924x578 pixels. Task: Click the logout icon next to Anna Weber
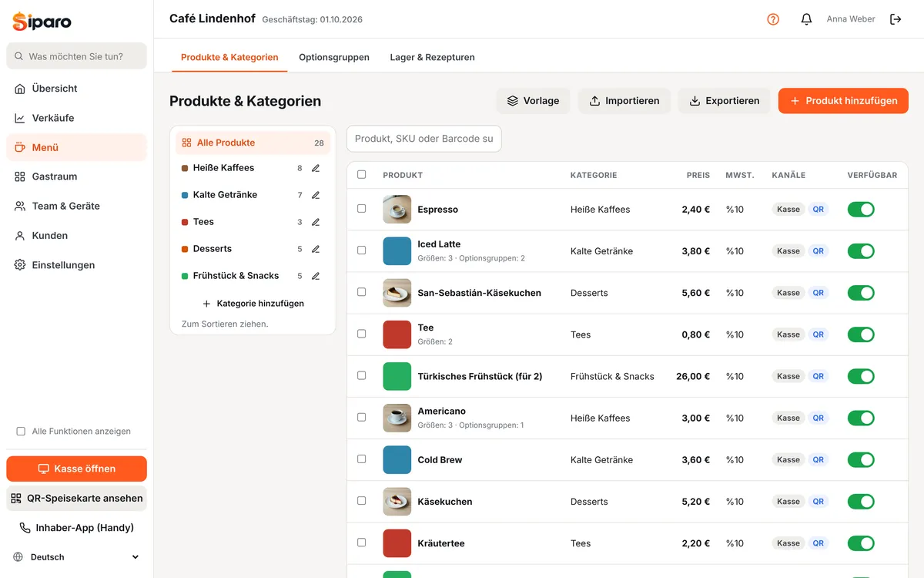click(896, 19)
